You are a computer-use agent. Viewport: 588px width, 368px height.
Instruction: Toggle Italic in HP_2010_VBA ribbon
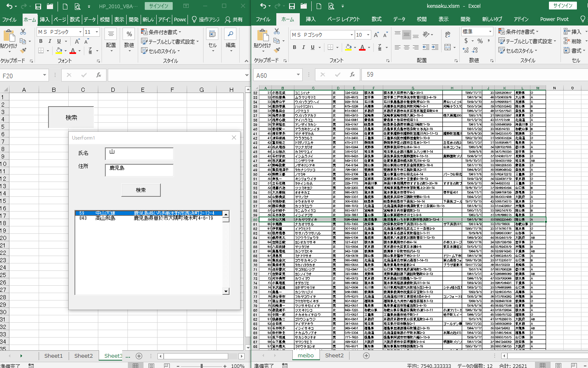[x=50, y=41]
